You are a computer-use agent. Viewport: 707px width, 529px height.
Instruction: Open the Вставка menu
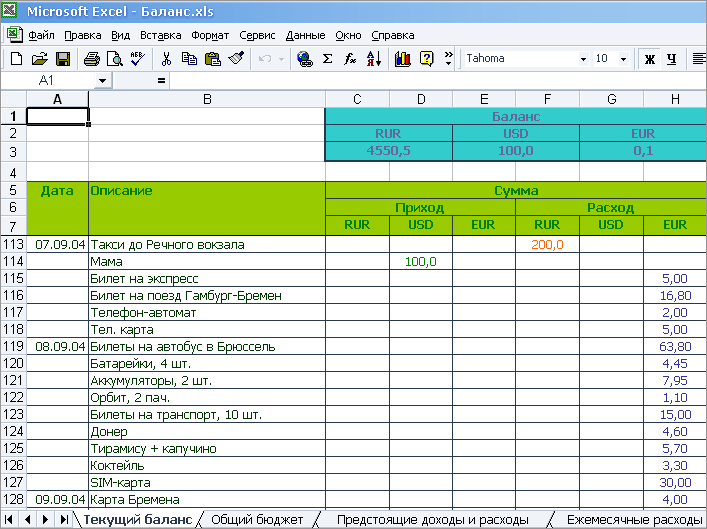coord(161,35)
